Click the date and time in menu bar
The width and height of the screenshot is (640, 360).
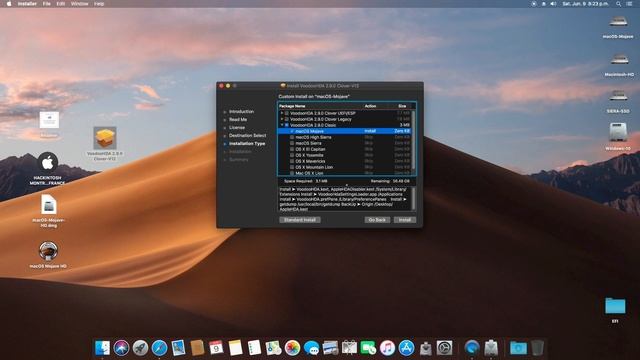click(586, 4)
